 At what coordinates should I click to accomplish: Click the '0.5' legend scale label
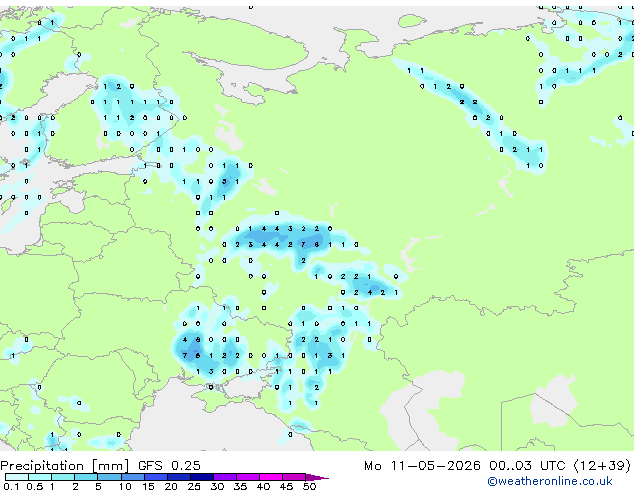pos(34,486)
